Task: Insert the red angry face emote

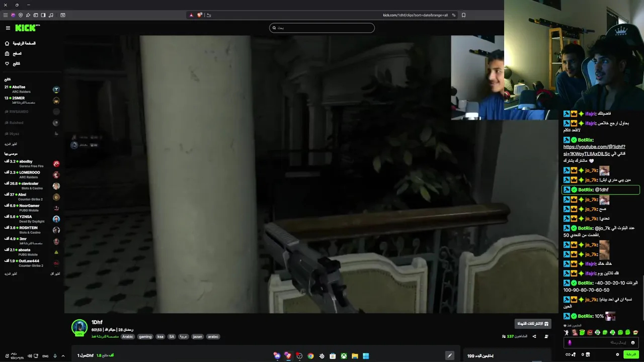Action: click(x=590, y=332)
